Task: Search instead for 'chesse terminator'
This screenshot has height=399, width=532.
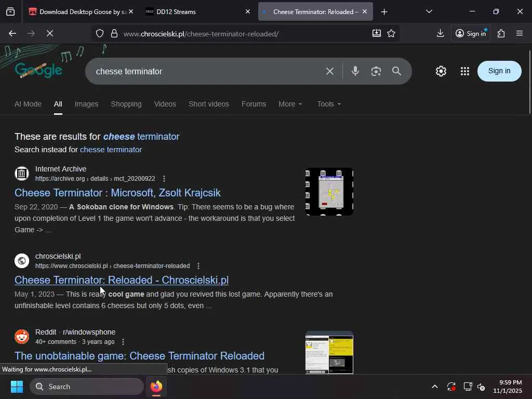Action: tap(111, 150)
